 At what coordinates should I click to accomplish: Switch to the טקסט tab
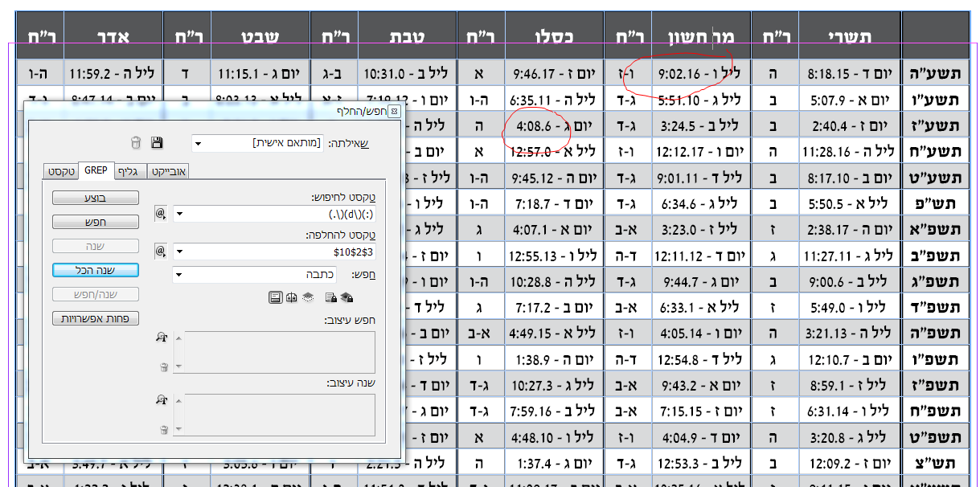click(x=62, y=171)
